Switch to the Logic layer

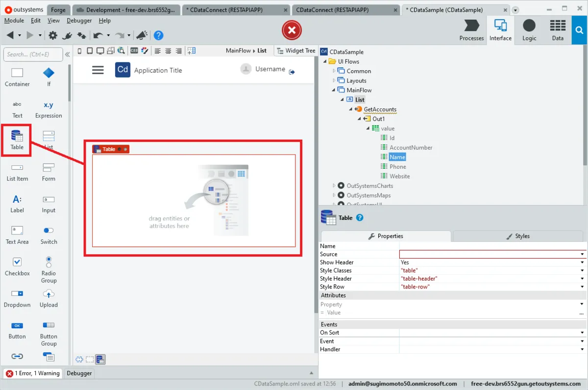(x=529, y=30)
